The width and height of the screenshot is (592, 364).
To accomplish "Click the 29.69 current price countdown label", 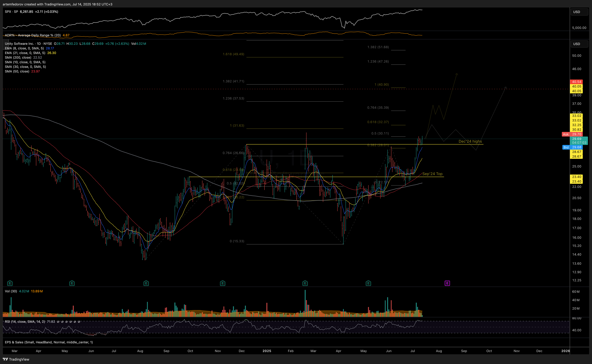I will [579, 141].
